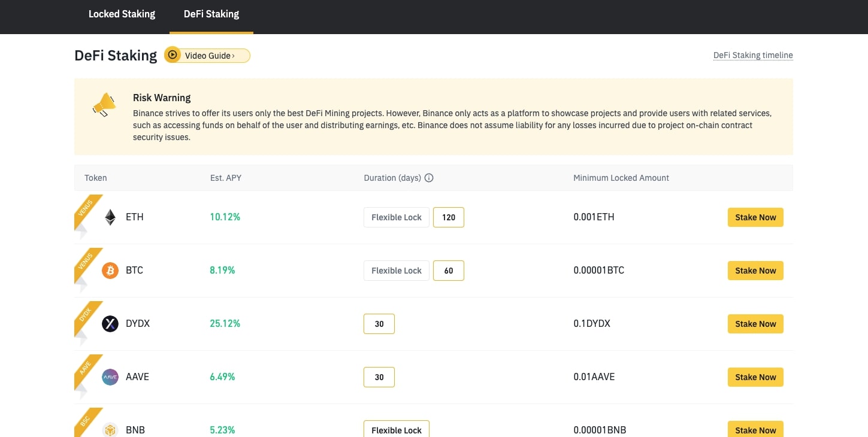The width and height of the screenshot is (868, 437).
Task: Open the DeFi Staking timeline link
Action: pyautogui.click(x=753, y=55)
